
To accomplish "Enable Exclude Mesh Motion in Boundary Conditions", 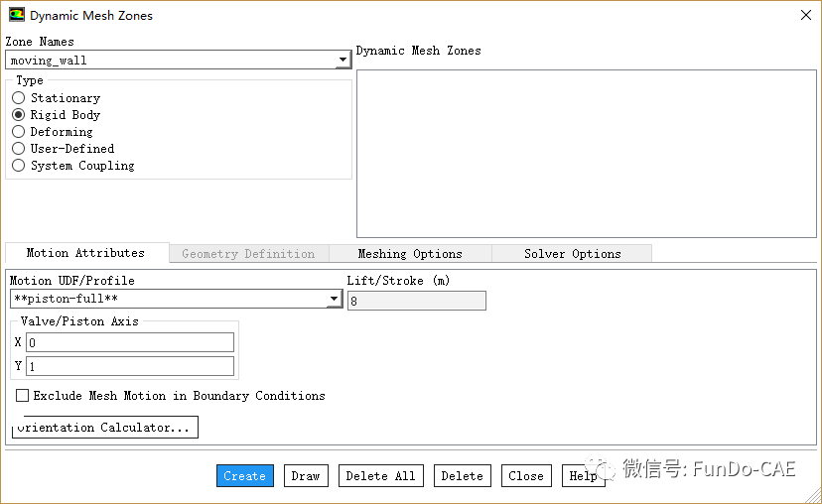I will click(22, 396).
